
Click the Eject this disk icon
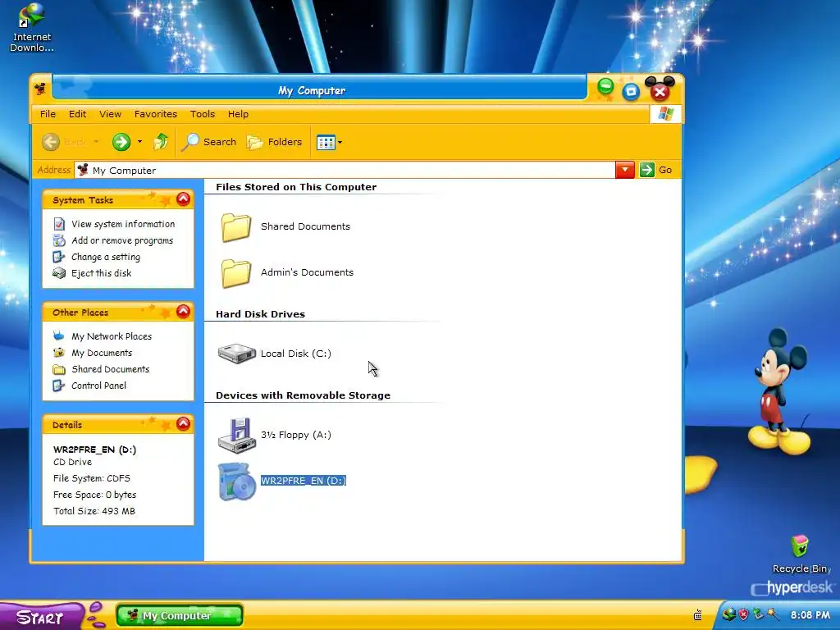coord(59,273)
